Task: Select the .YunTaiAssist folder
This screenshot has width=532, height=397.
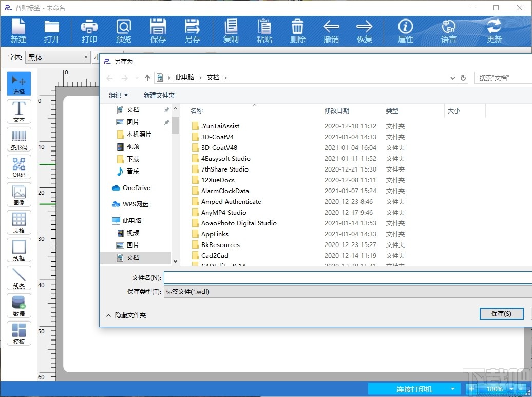Action: [x=216, y=126]
